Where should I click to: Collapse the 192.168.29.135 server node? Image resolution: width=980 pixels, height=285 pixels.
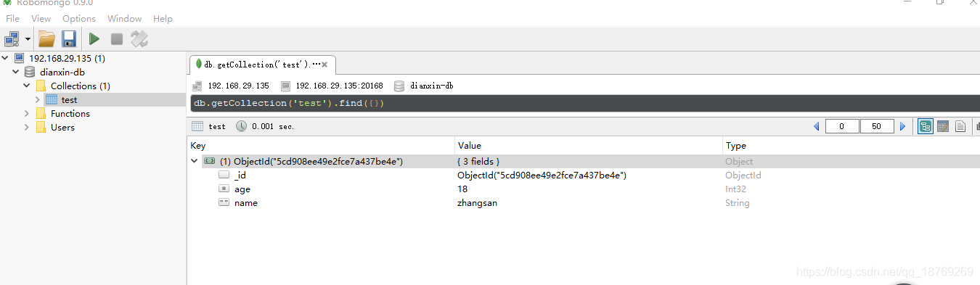[x=6, y=58]
